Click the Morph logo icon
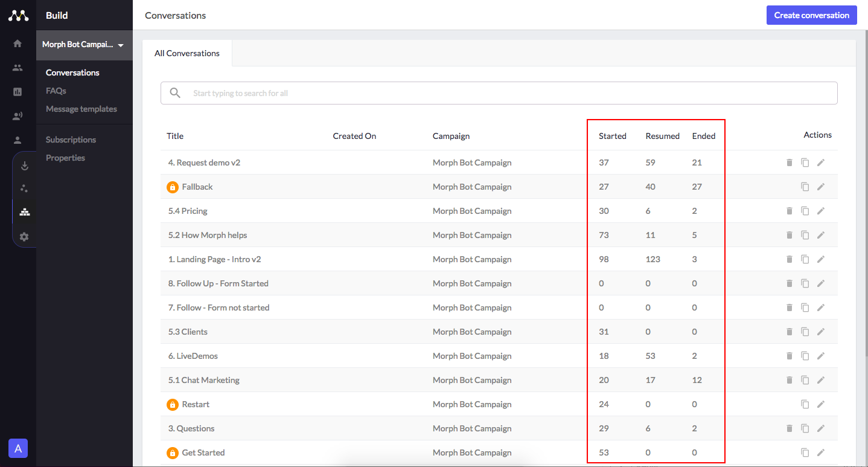Screen dimensions: 868x467 [18, 15]
